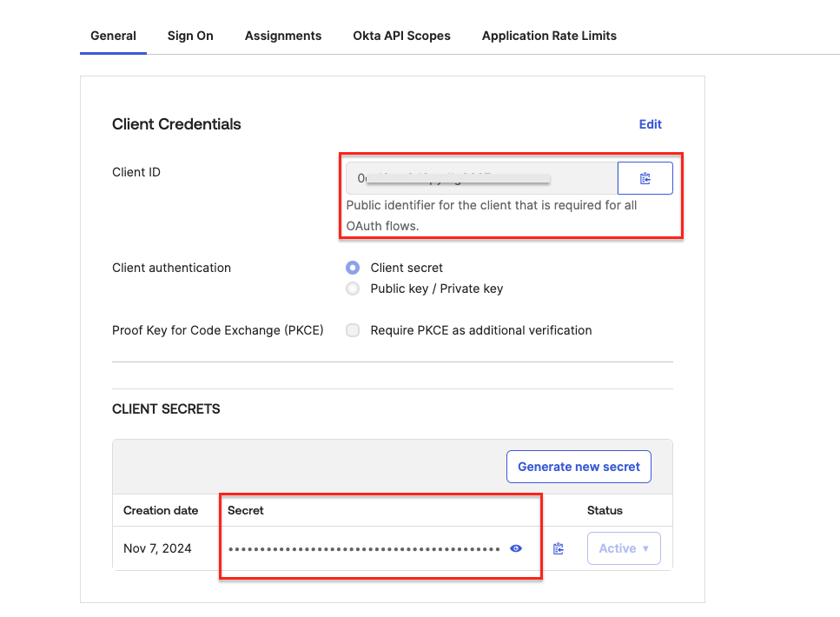Select the Client secret radio option
Image resolution: width=840 pixels, height=617 pixels.
pos(353,268)
